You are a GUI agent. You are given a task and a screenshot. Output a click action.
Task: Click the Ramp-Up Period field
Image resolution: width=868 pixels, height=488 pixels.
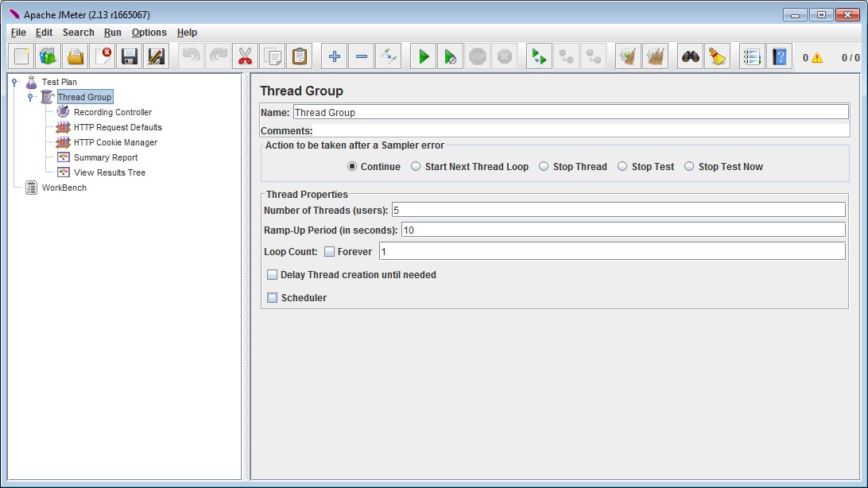pyautogui.click(x=623, y=230)
